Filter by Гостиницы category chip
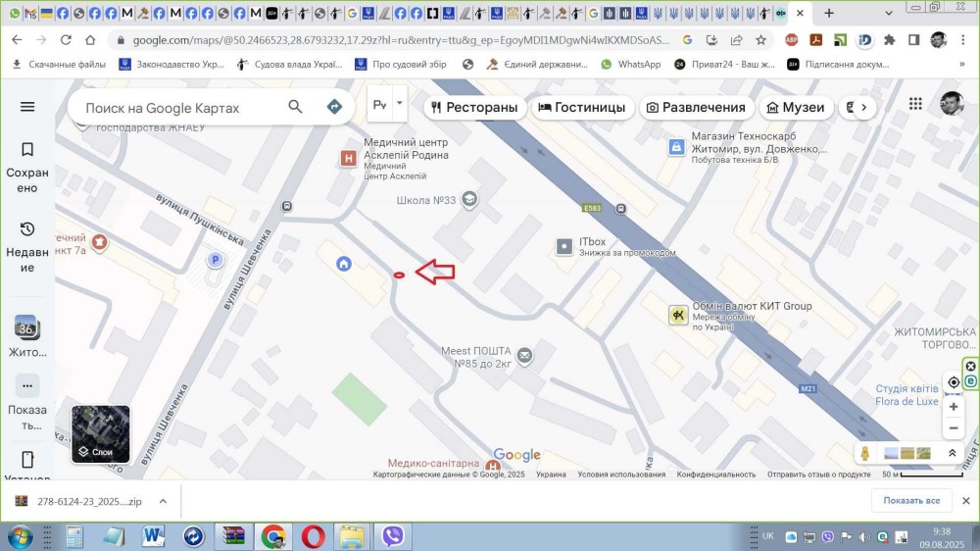 coord(582,108)
